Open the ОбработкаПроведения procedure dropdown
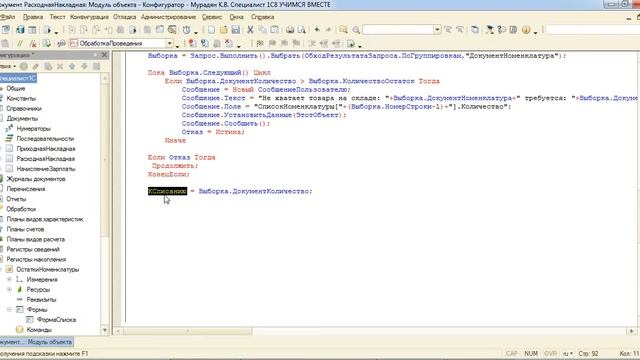The height and width of the screenshot is (360, 640). pyautogui.click(x=169, y=43)
